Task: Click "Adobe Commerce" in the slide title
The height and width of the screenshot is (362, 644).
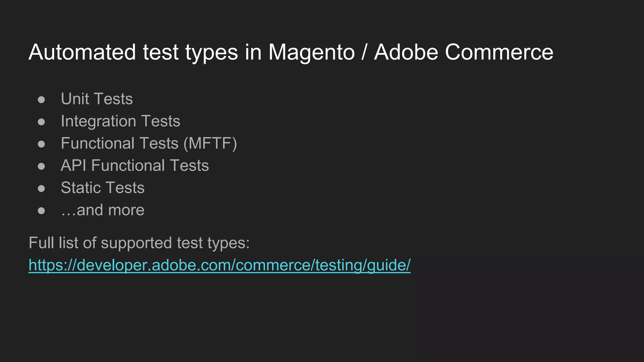Action: point(464,52)
